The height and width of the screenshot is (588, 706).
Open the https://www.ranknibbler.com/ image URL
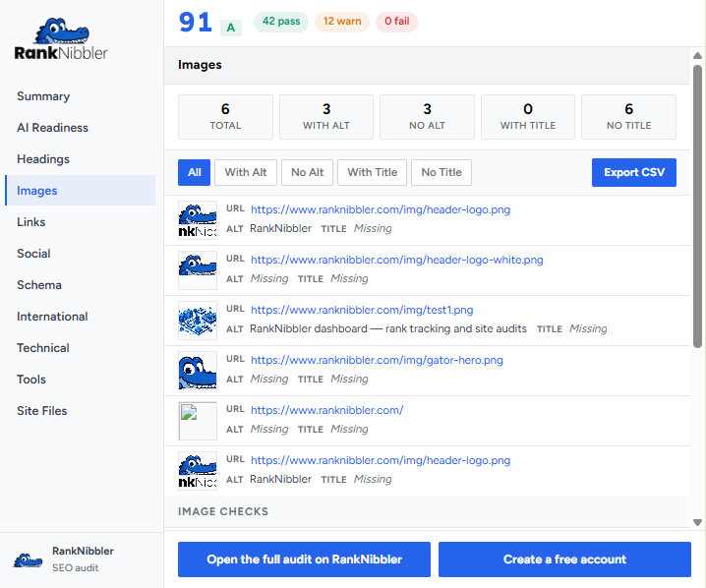[x=326, y=410]
